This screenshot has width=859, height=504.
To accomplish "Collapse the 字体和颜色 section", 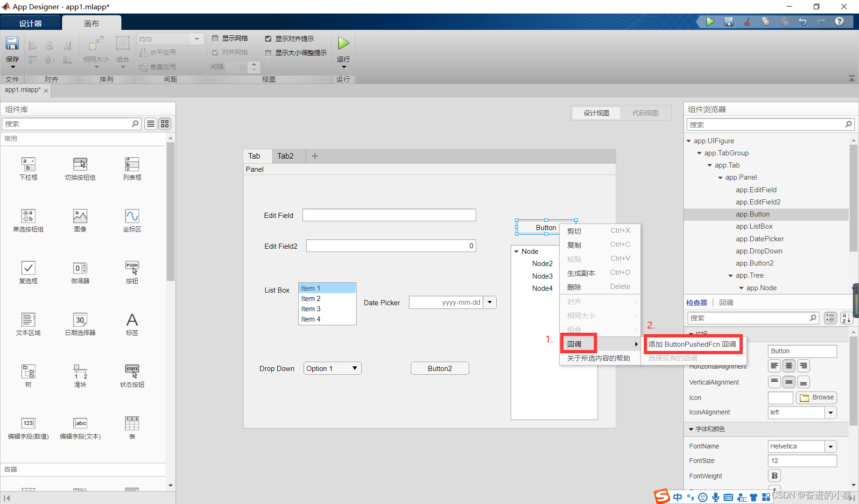I will [691, 429].
